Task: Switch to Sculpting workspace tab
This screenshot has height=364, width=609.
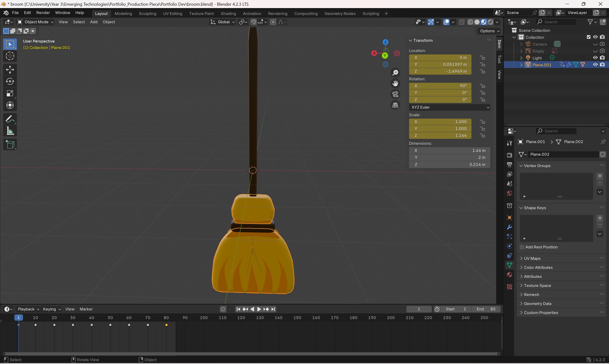Action: coord(148,14)
